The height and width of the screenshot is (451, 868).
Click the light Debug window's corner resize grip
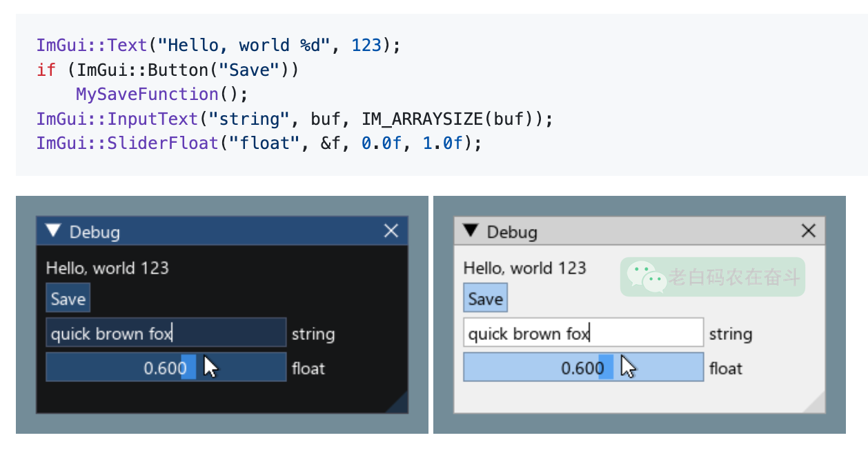click(817, 405)
